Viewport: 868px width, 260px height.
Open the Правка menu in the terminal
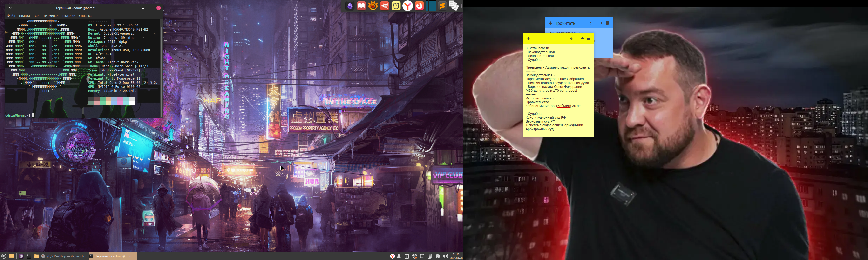click(x=24, y=16)
